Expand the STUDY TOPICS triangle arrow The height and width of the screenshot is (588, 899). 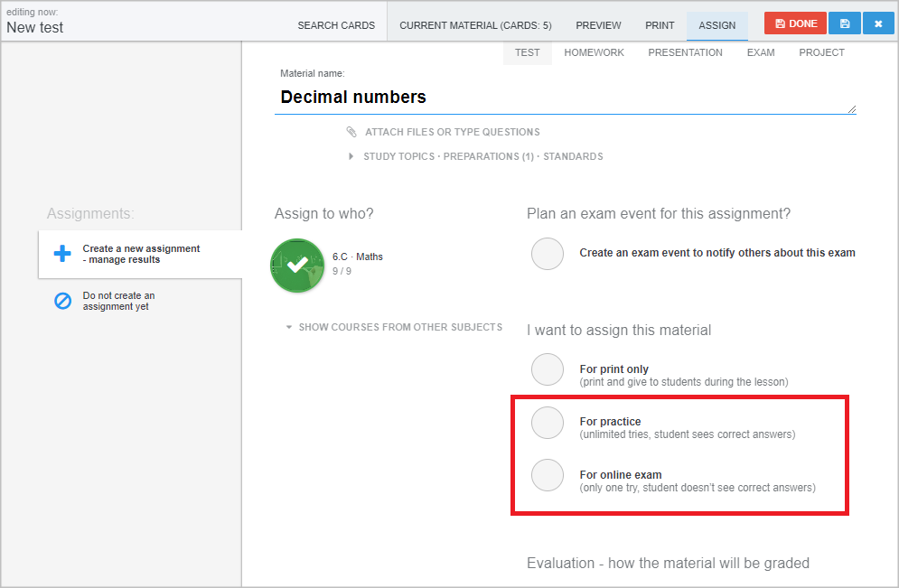tap(351, 156)
